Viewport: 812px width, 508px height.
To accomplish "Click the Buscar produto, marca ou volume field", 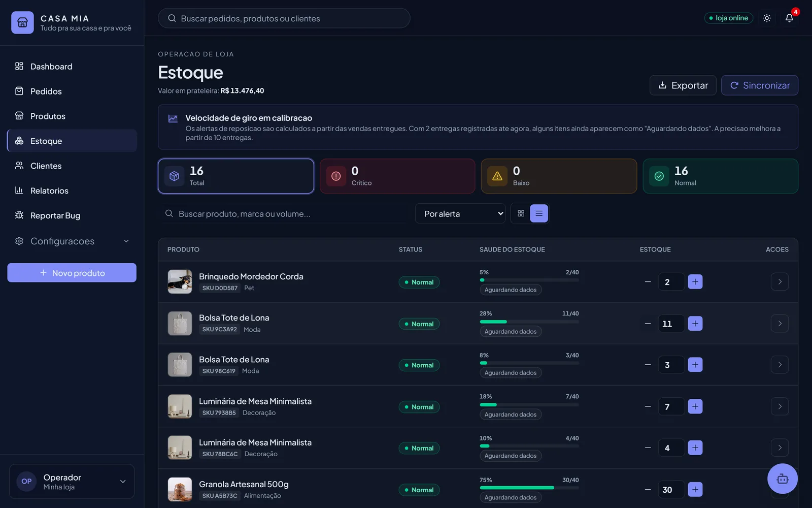I will coord(282,213).
